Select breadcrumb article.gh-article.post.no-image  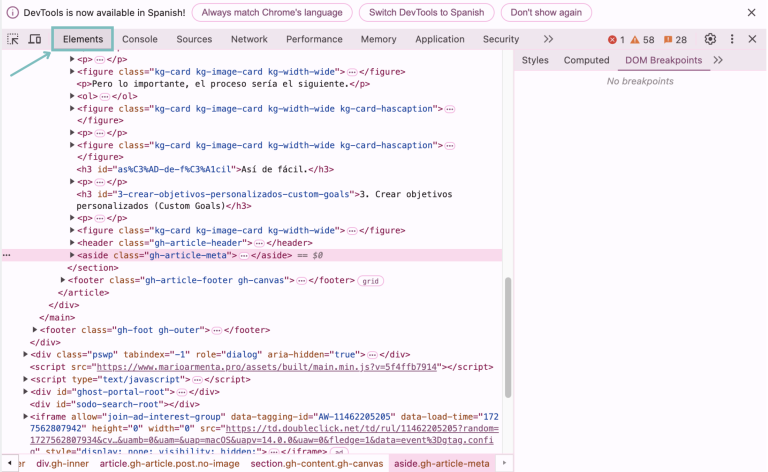[x=169, y=463]
